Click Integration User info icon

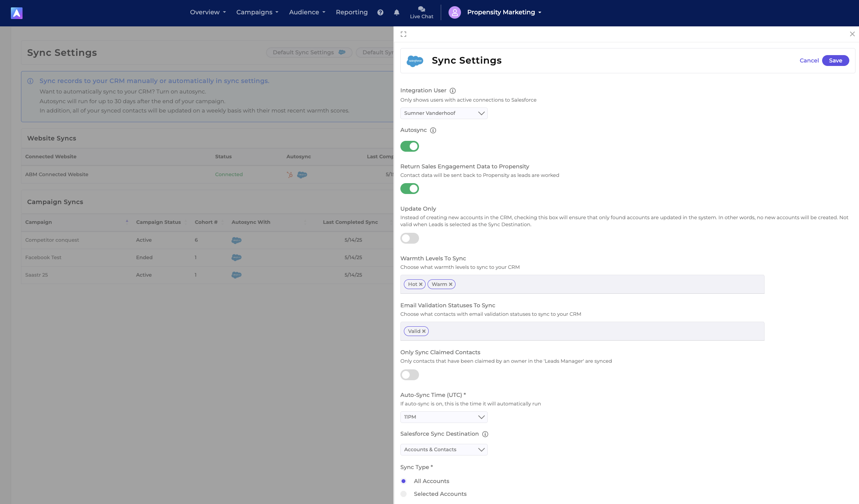tap(452, 91)
